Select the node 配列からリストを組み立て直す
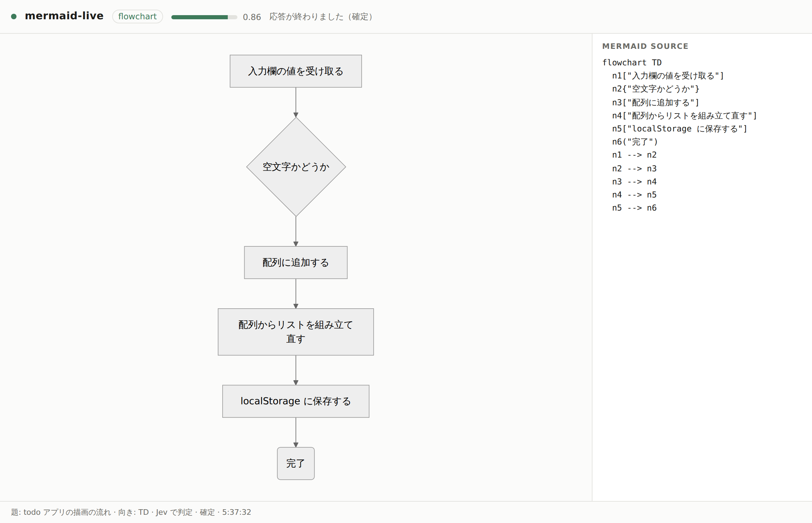The height and width of the screenshot is (523, 812). [x=296, y=332]
